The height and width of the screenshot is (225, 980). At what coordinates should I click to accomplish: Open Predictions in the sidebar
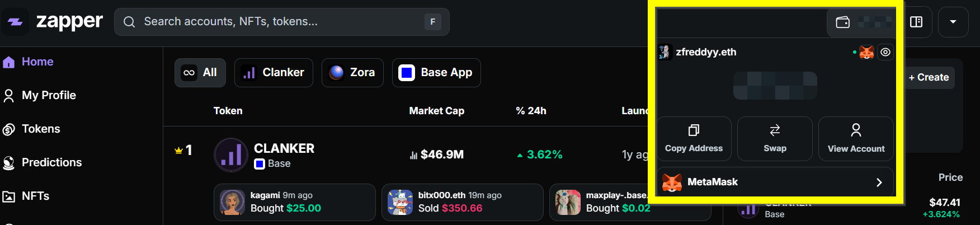coord(51,162)
